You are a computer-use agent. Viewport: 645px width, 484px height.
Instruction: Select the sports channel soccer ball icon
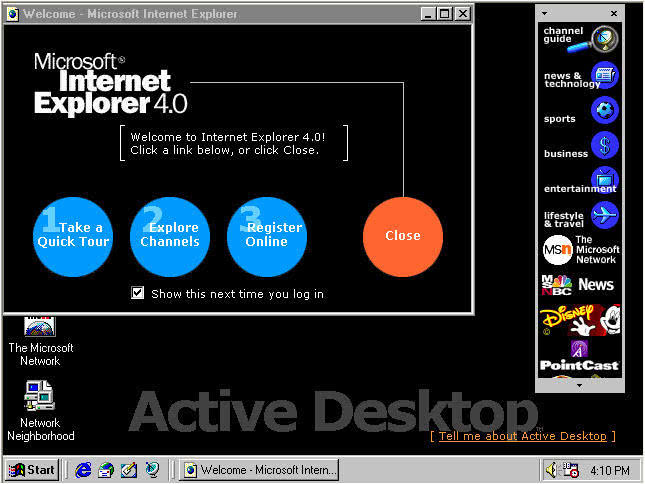click(x=604, y=111)
